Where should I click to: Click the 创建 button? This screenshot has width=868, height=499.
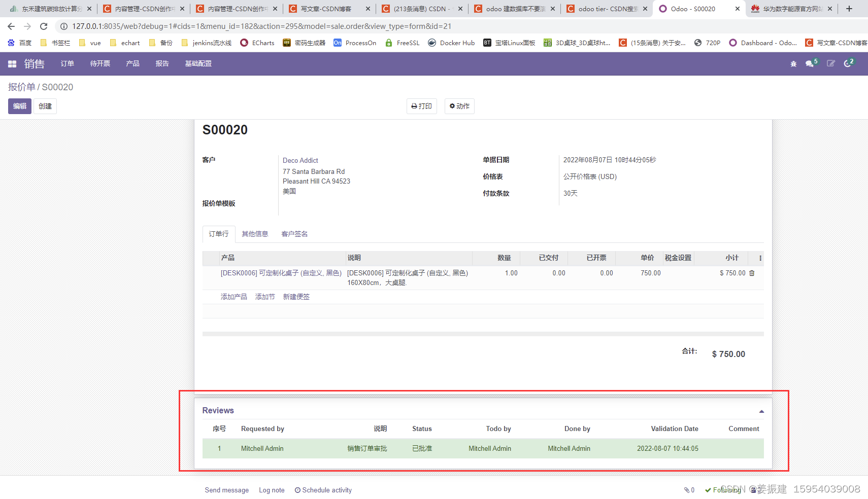(x=45, y=106)
